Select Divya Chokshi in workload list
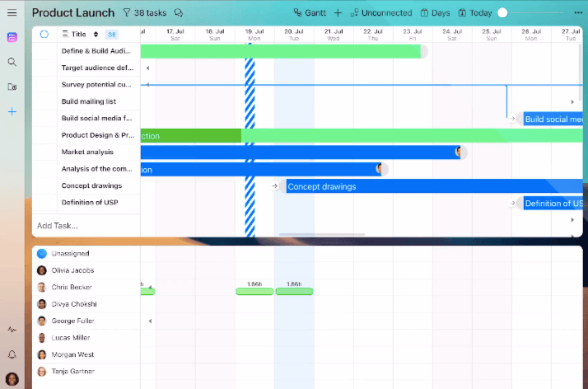 [x=86, y=304]
